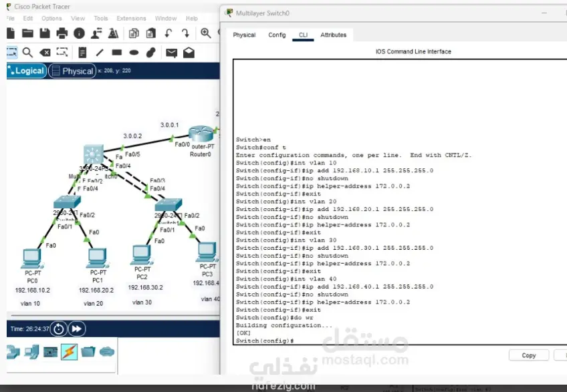Image resolution: width=567 pixels, height=392 pixels.
Task: Activate the Resize shape tool
Action: click(62, 52)
